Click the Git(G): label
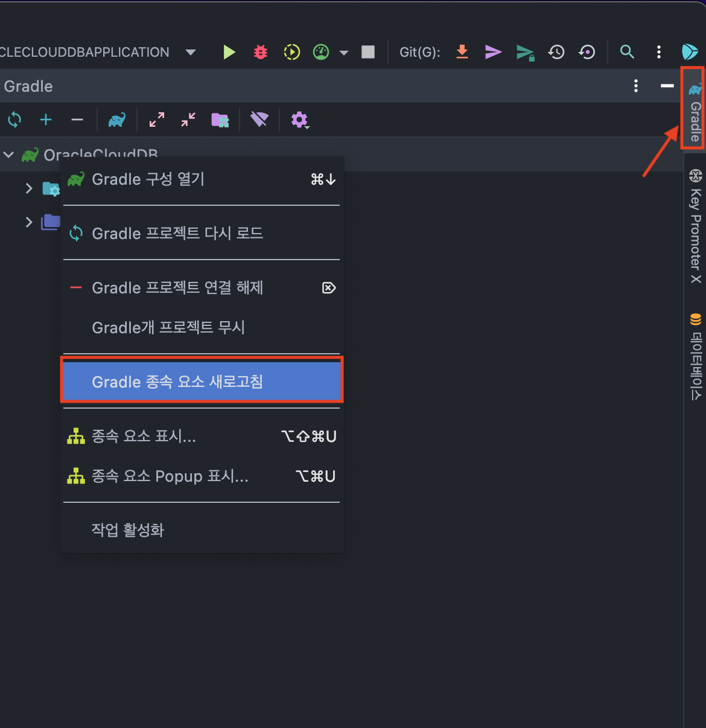 (x=420, y=53)
